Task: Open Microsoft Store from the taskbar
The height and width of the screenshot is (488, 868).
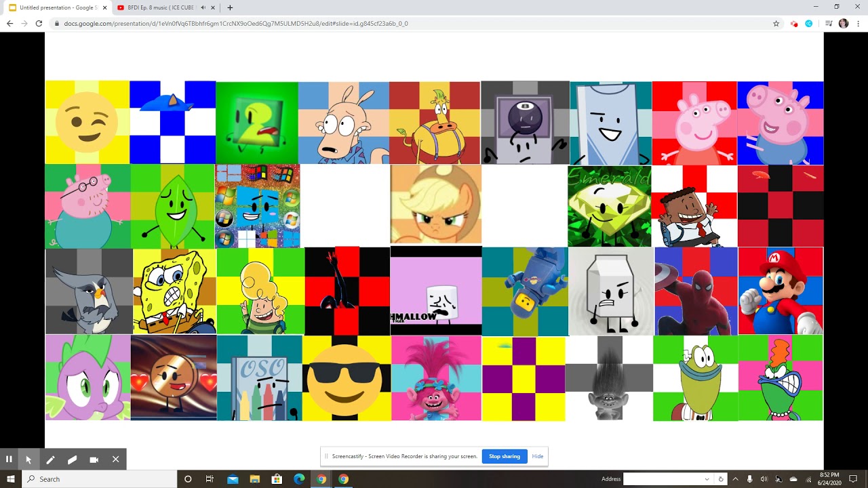Action: tap(277, 479)
